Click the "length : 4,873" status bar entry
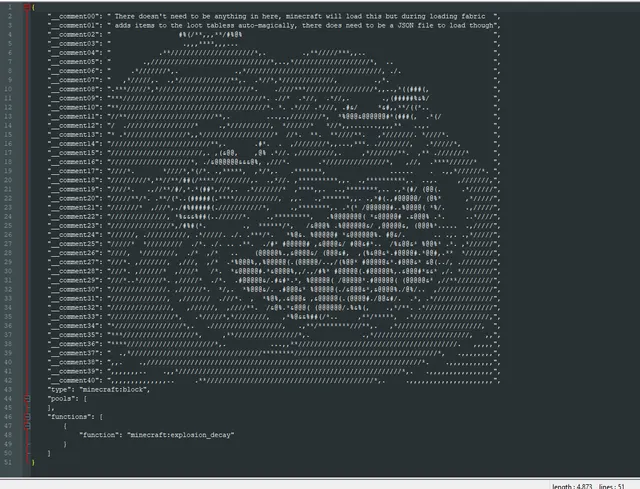 click(x=572, y=486)
